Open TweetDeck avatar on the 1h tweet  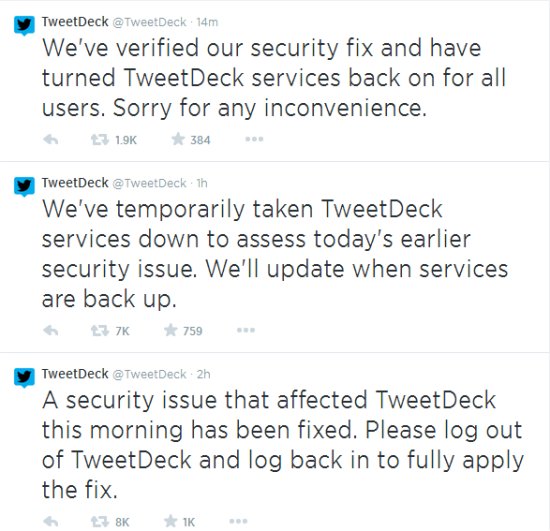coord(24,187)
